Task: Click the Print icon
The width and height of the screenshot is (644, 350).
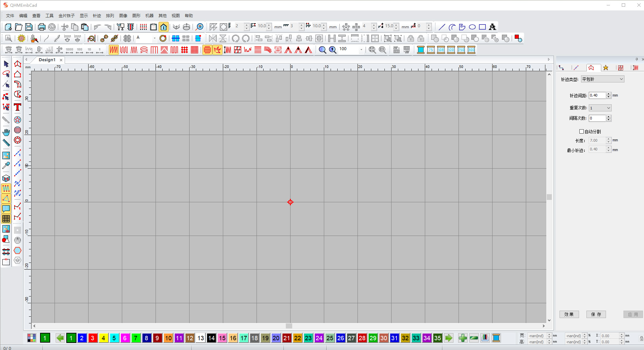Action: 41,27
